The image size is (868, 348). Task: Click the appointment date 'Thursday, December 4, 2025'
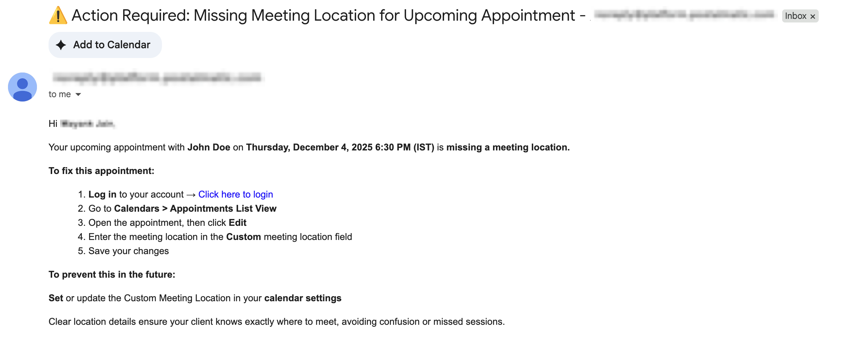[309, 147]
